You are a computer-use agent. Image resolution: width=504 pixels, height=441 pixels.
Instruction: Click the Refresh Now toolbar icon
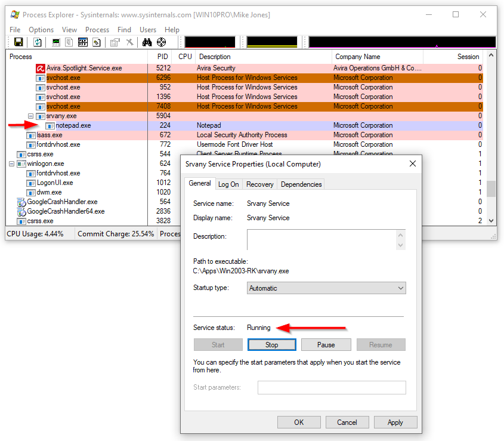[38, 42]
